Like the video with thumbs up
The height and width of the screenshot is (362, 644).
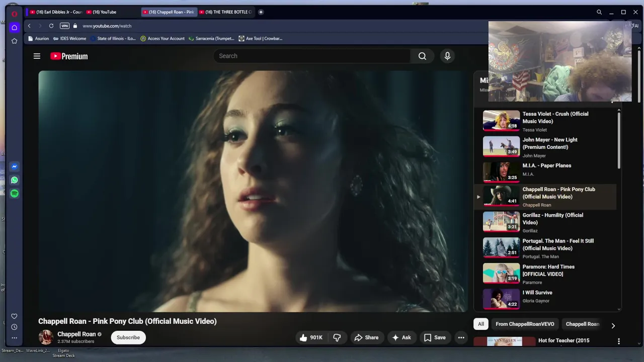pyautogui.click(x=310, y=337)
